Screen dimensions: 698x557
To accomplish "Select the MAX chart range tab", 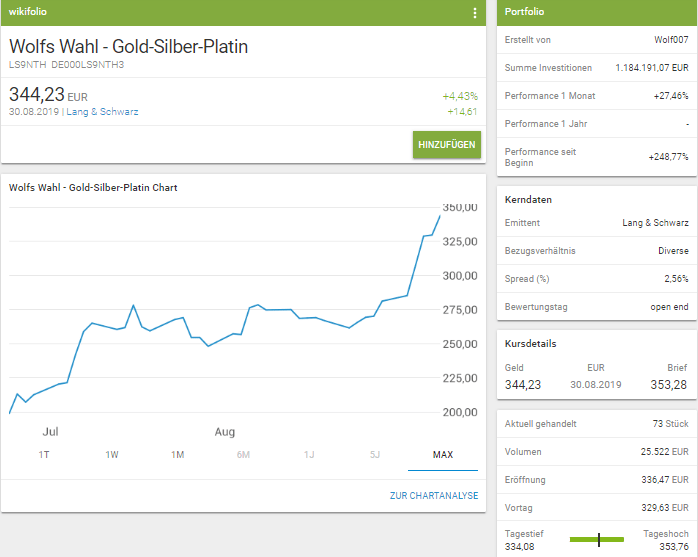I will [x=442, y=455].
